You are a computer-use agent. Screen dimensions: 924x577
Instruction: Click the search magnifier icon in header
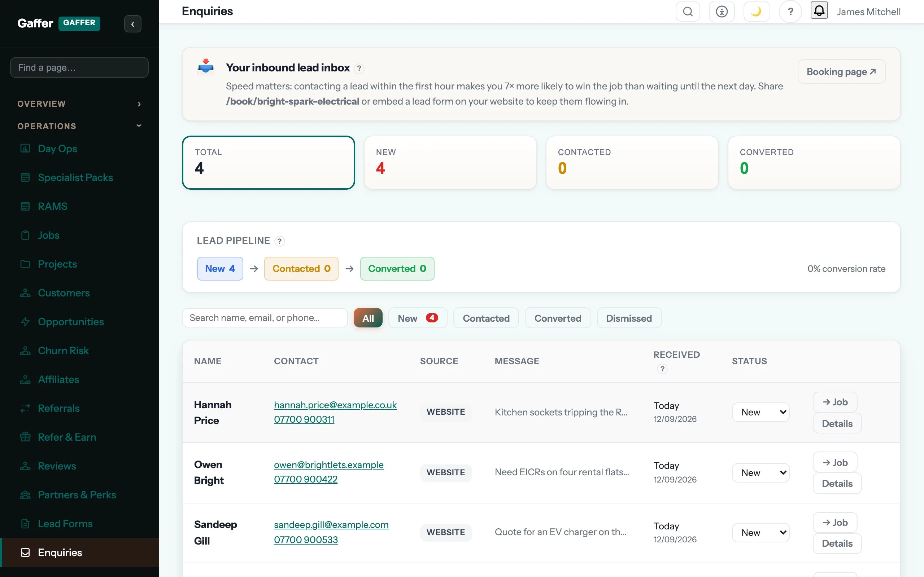pyautogui.click(x=688, y=12)
